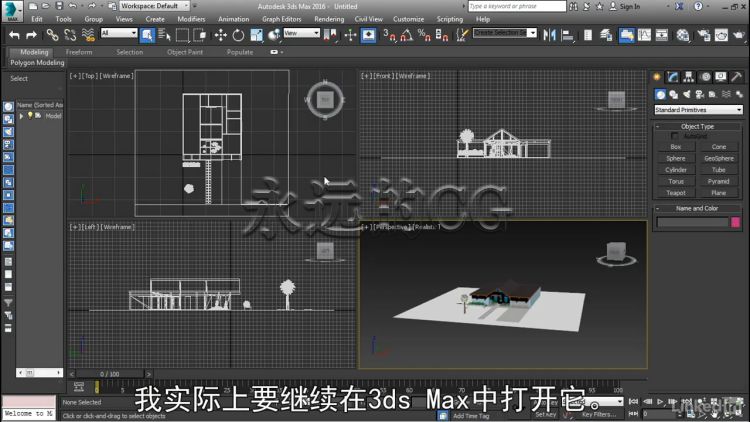Image resolution: width=750 pixels, height=422 pixels.
Task: Click Mirror tool icon
Action: click(x=550, y=35)
